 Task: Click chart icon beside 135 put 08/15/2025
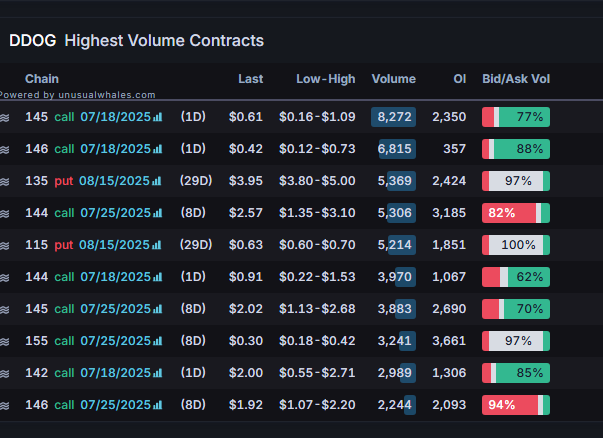point(157,181)
